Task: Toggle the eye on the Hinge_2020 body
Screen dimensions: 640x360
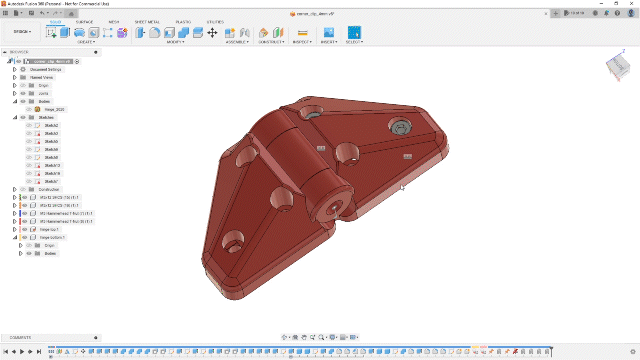Action: click(x=29, y=109)
